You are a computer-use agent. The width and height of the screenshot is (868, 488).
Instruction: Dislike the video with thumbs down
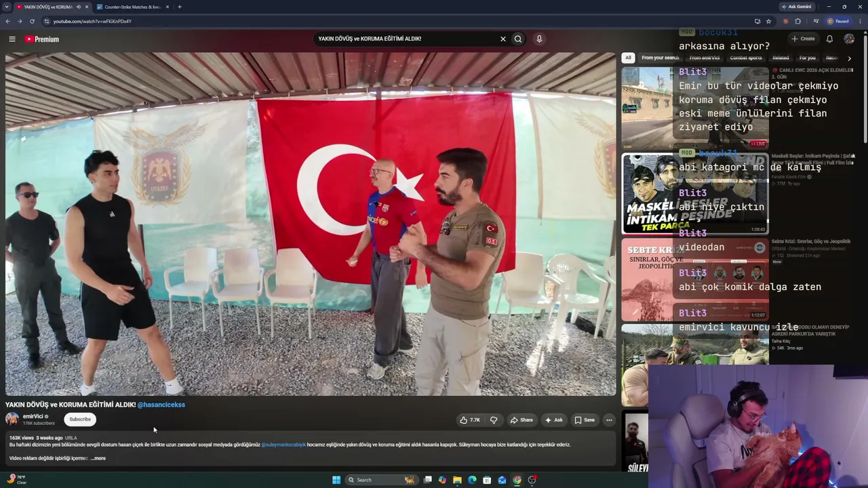click(x=494, y=420)
